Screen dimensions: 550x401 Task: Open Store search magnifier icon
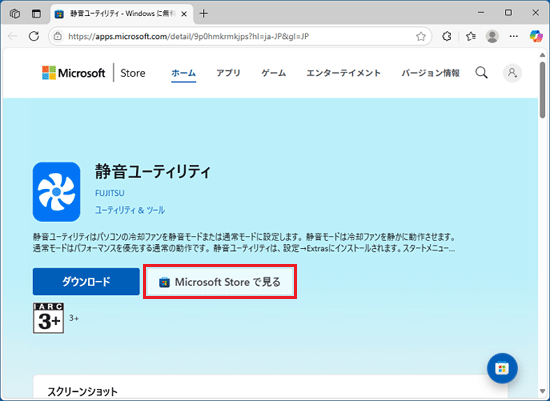pyautogui.click(x=481, y=73)
